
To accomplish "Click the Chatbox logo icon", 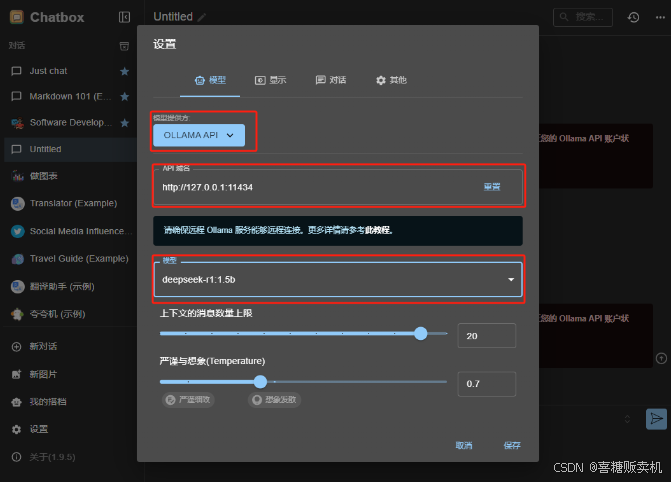I will pyautogui.click(x=17, y=17).
